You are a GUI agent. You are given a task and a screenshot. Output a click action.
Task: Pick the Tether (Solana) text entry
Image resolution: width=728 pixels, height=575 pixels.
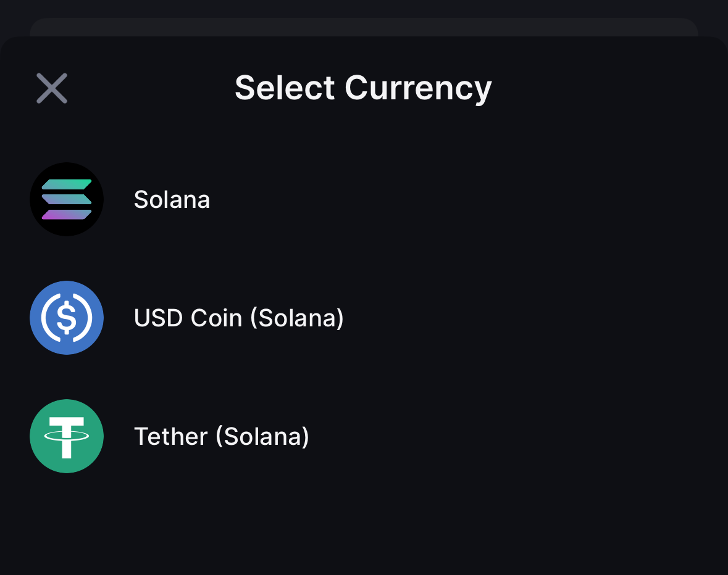tap(221, 437)
